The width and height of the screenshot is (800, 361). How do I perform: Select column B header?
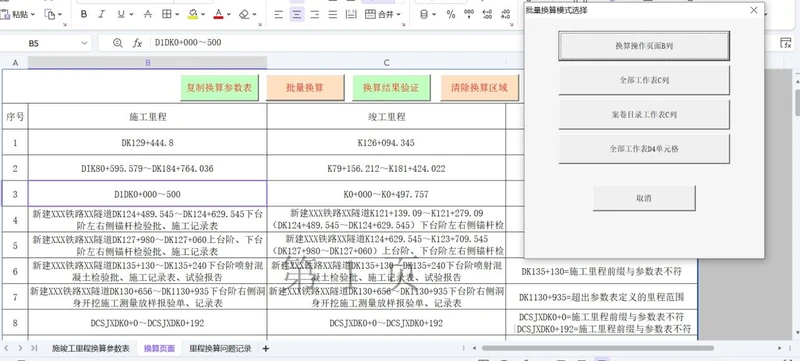point(147,63)
